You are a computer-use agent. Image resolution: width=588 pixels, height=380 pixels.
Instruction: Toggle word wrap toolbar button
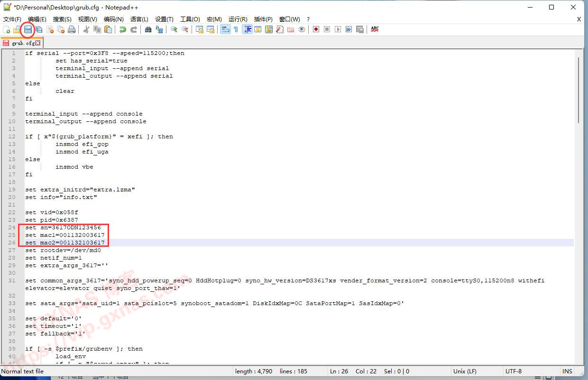225,29
